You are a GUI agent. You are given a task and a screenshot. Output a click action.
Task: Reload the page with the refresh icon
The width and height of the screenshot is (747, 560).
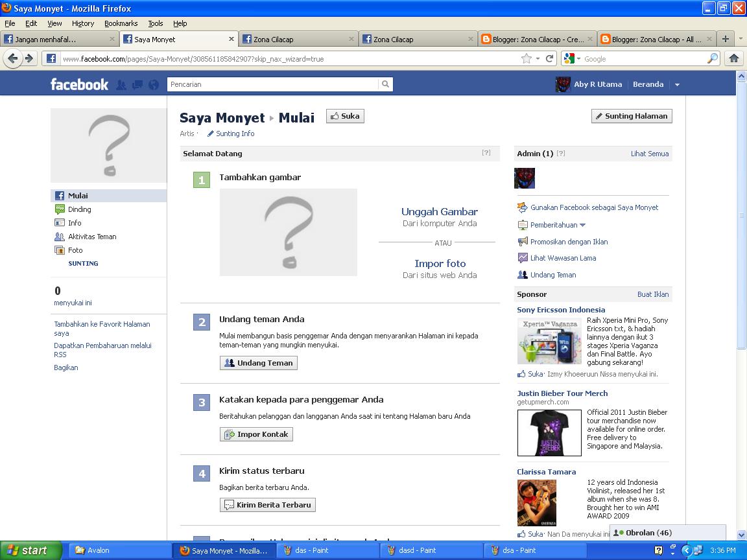(x=549, y=58)
